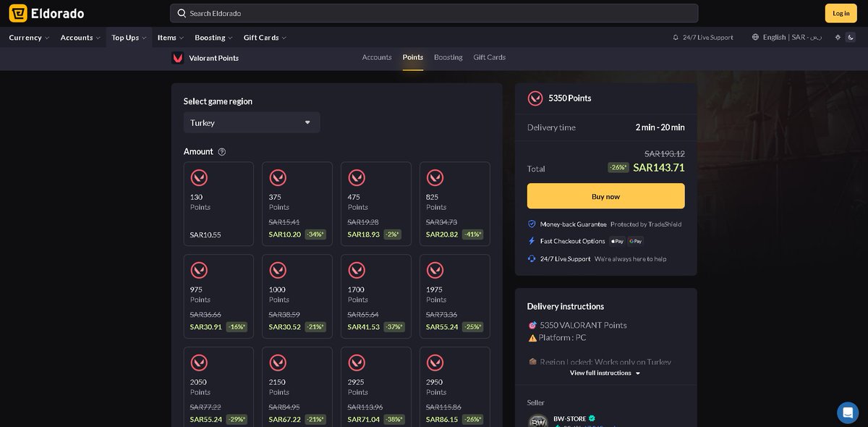Image resolution: width=868 pixels, height=427 pixels.
Task: Click the Amount help question icon
Action: (x=222, y=152)
